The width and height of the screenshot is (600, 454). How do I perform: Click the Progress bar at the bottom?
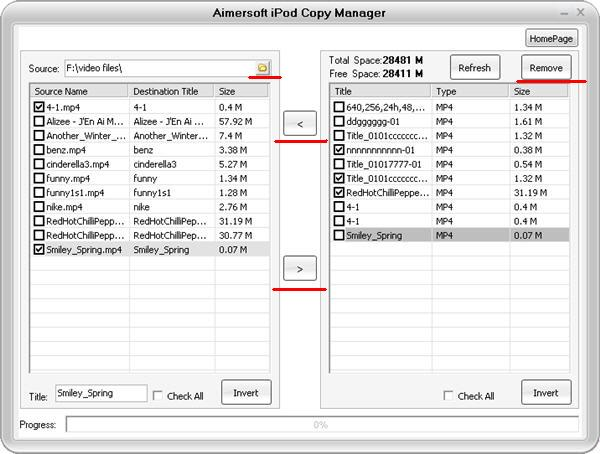pyautogui.click(x=321, y=425)
